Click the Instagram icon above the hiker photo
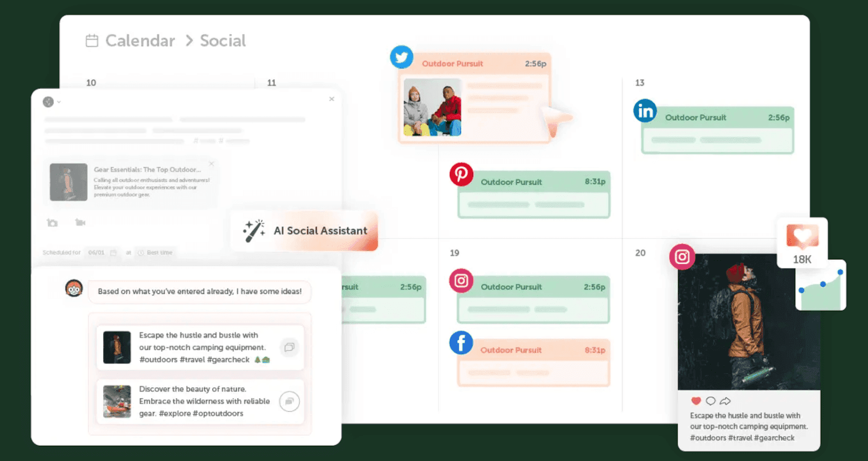This screenshot has height=461, width=868. coord(682,257)
